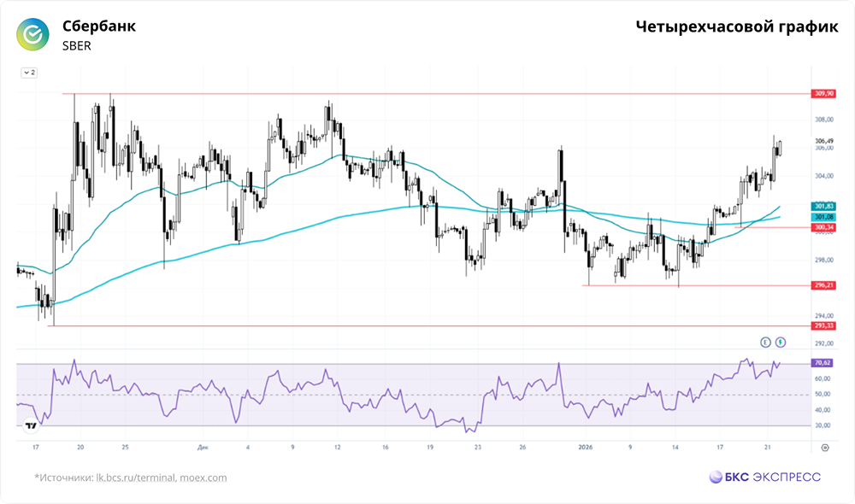Click the TradingView logo badge
This screenshot has width=855, height=504.
click(x=31, y=426)
